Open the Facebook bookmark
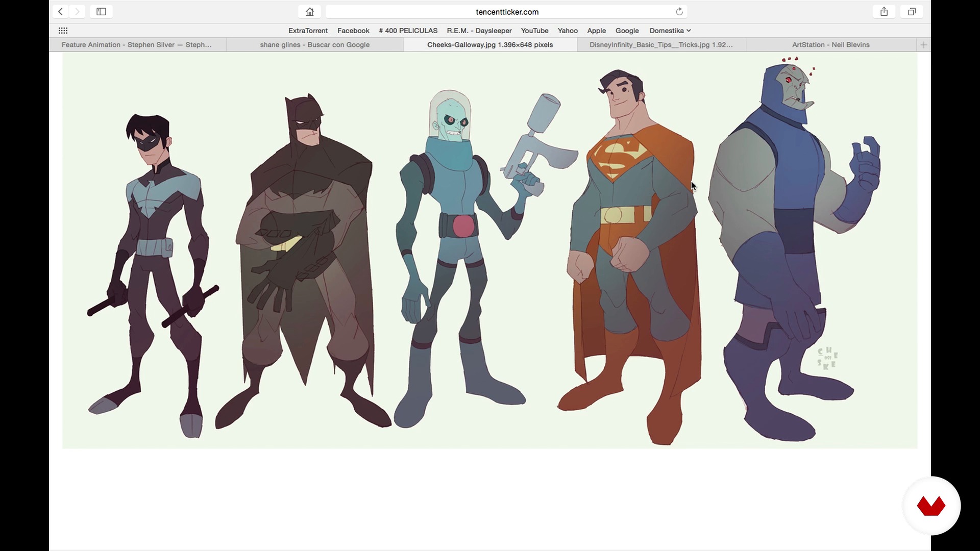980x551 pixels. (353, 31)
